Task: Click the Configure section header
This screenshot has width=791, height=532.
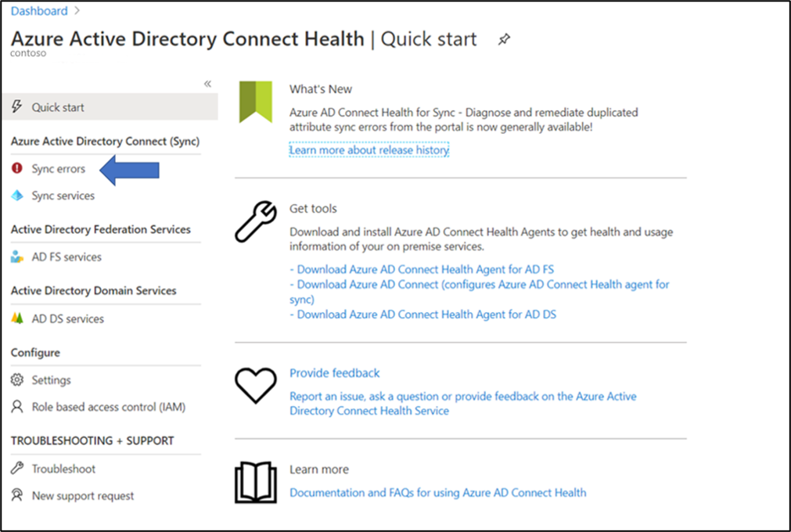Action: (35, 353)
